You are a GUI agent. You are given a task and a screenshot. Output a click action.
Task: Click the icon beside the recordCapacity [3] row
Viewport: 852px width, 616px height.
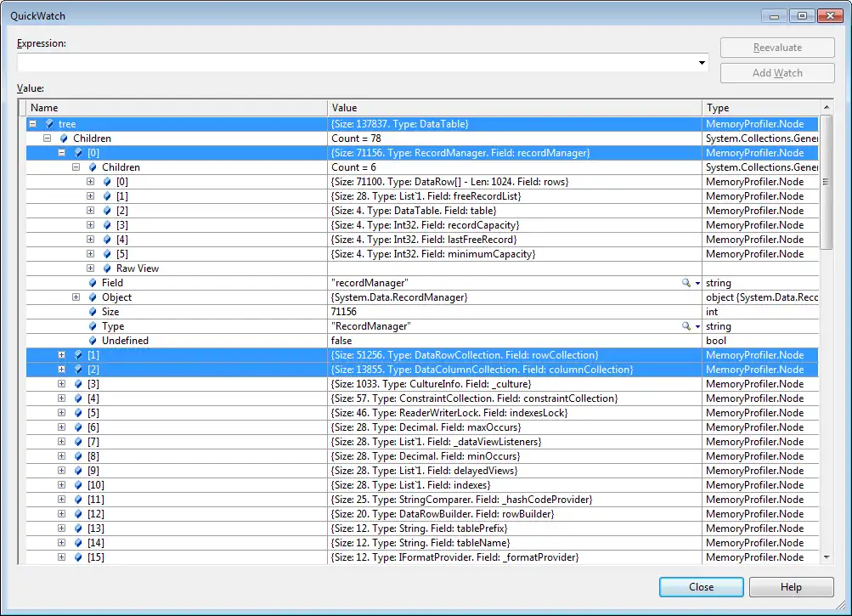tap(107, 224)
